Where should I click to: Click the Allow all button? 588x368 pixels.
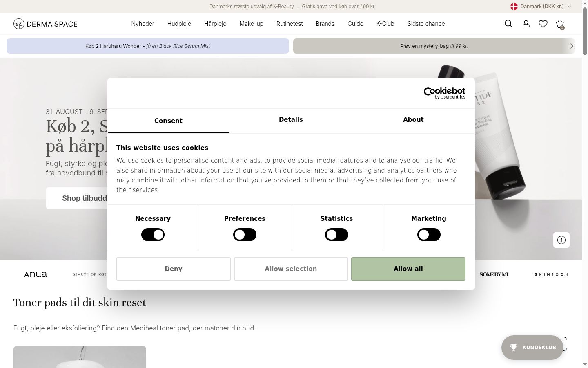coord(408,269)
